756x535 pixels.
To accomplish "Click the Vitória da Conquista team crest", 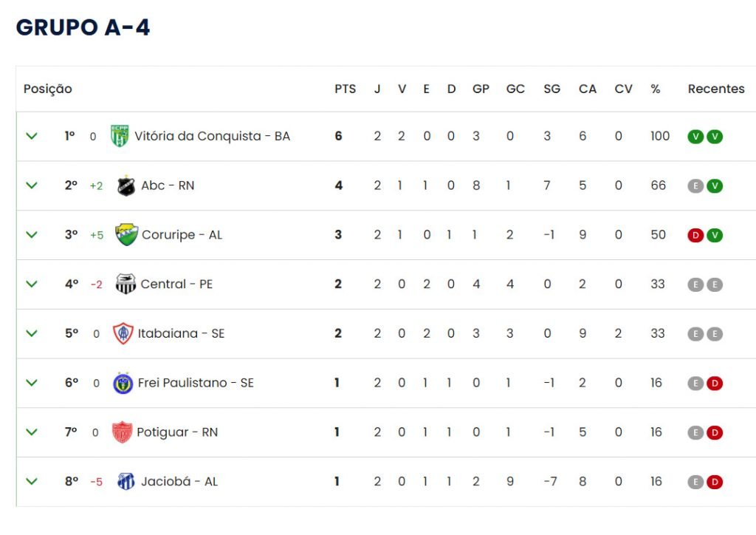I will (120, 136).
